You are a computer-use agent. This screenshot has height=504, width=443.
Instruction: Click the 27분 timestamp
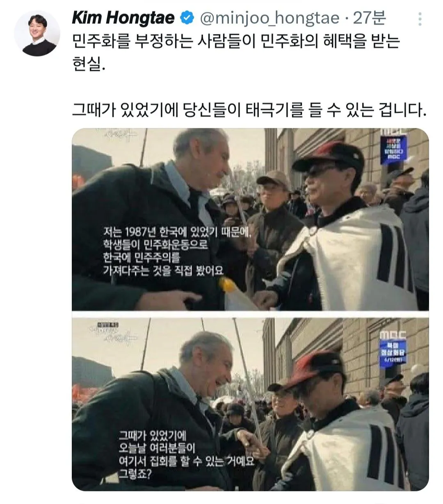pyautogui.click(x=370, y=18)
